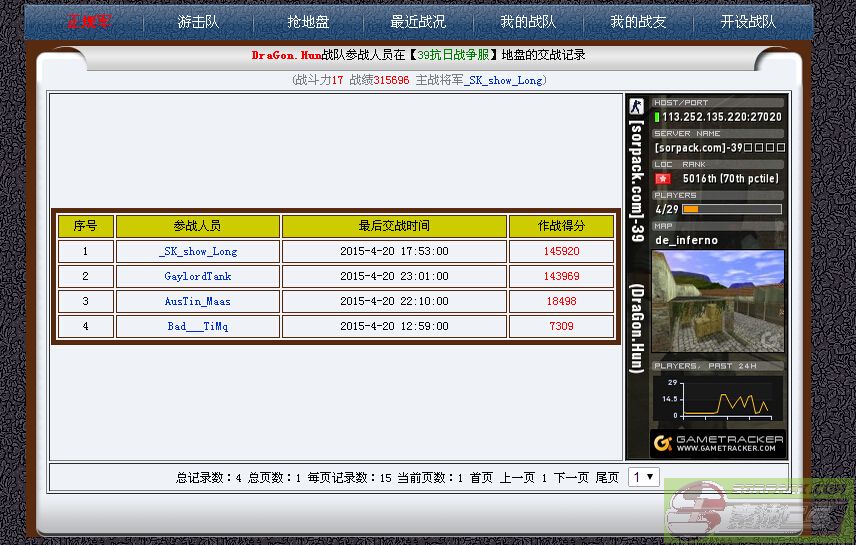The height and width of the screenshot is (545, 856).
Task: Open the 我的战友 navigation tab
Action: 638,21
